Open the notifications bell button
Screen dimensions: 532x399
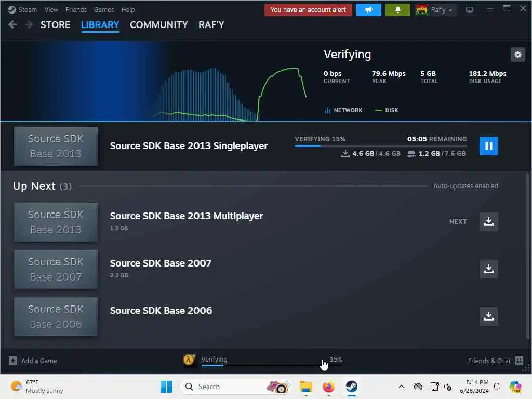pos(397,10)
